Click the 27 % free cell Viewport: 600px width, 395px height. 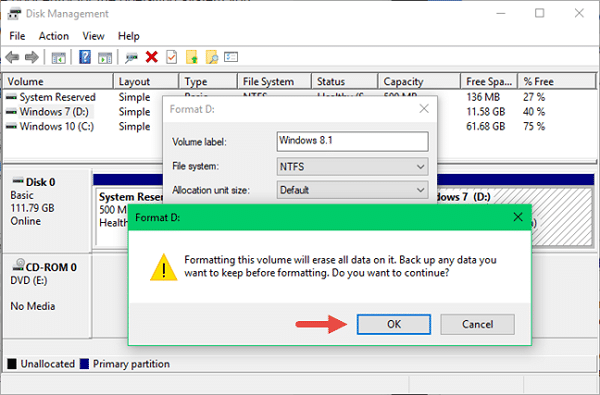coord(534,97)
